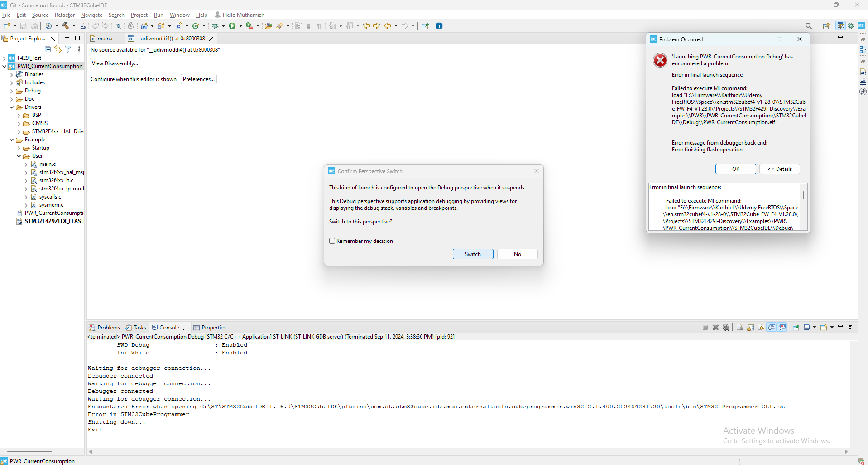The width and height of the screenshot is (868, 465).
Task: Click the console vertical scrollbar
Action: 853,412
